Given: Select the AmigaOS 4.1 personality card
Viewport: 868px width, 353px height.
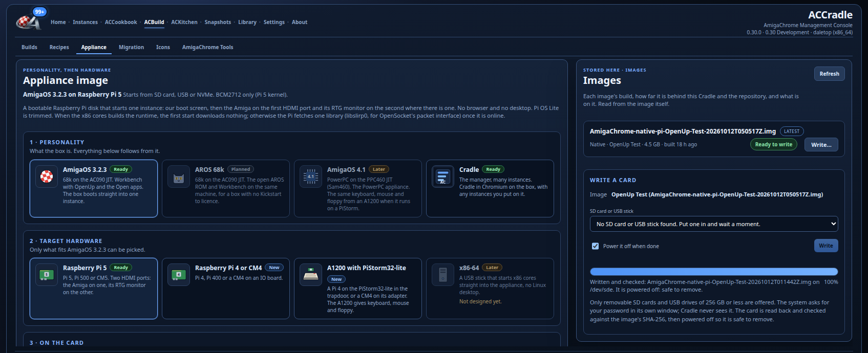Looking at the screenshot, I should click(358, 188).
